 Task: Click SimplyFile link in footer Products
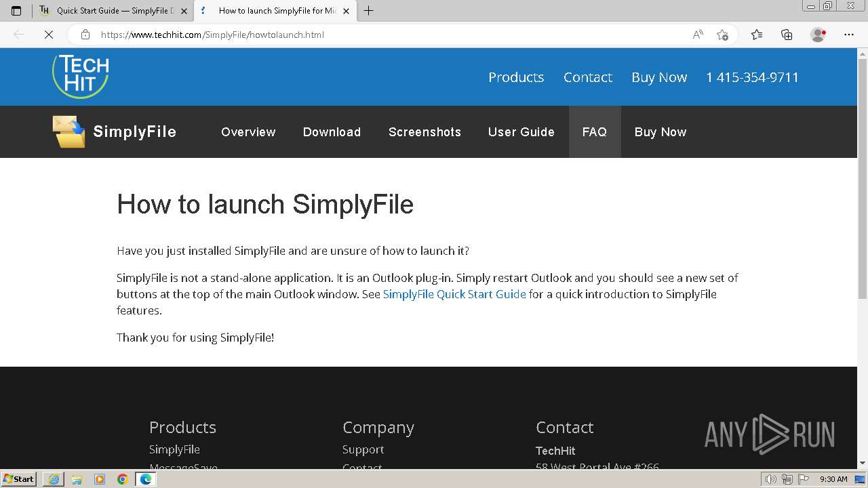pos(174,449)
